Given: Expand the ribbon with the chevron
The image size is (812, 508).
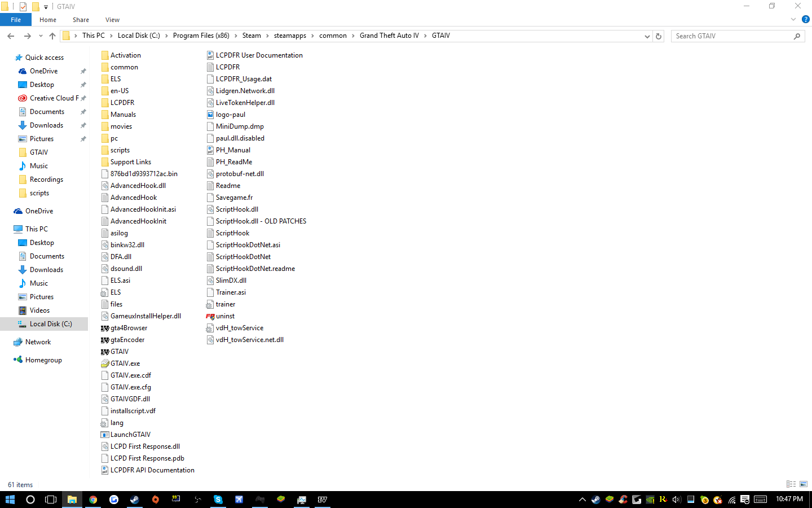Looking at the screenshot, I should [793, 19].
